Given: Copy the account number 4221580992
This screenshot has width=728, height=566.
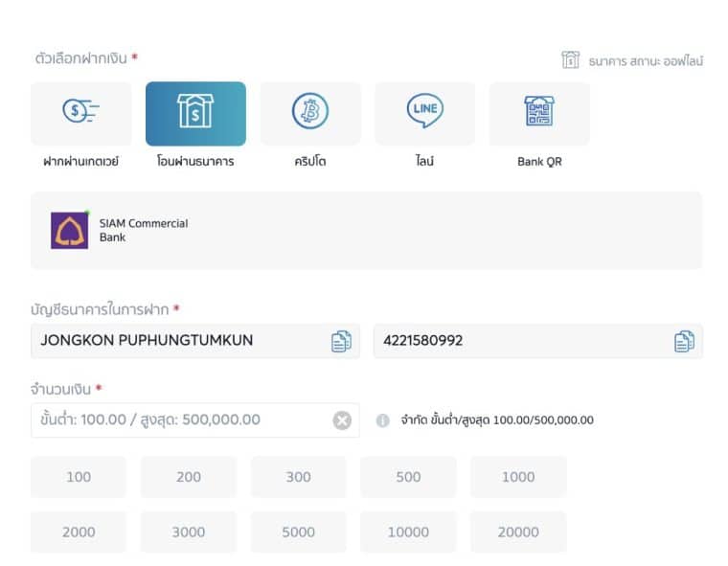Looking at the screenshot, I should [x=684, y=341].
